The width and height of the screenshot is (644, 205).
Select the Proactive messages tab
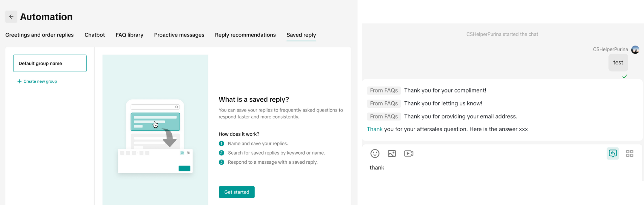[x=179, y=35]
